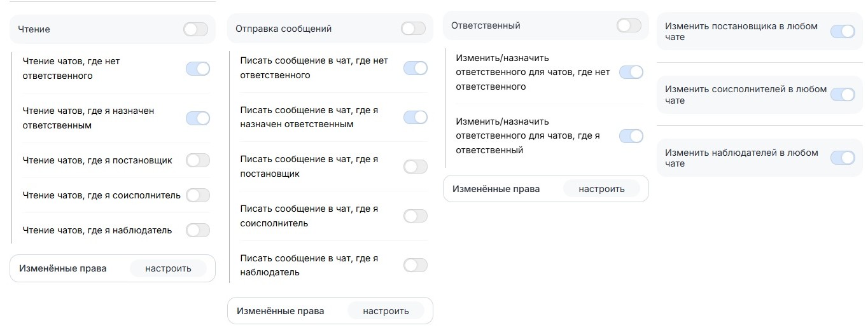Turn off Чтение чатов, где я назначен ответственным
The height and width of the screenshot is (330, 868).
[x=197, y=118]
